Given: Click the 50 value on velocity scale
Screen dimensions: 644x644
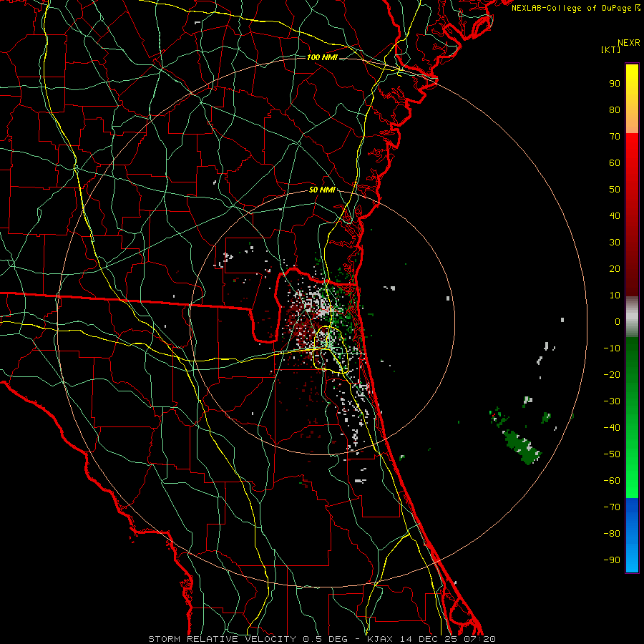Looking at the screenshot, I should click(615, 190).
